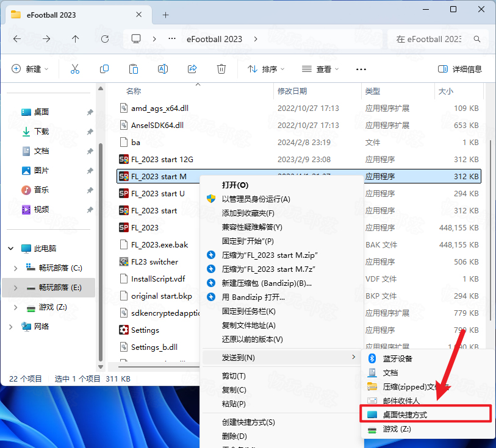This screenshot has height=448, width=496.
Task: Refresh the current folder
Action: (105, 39)
